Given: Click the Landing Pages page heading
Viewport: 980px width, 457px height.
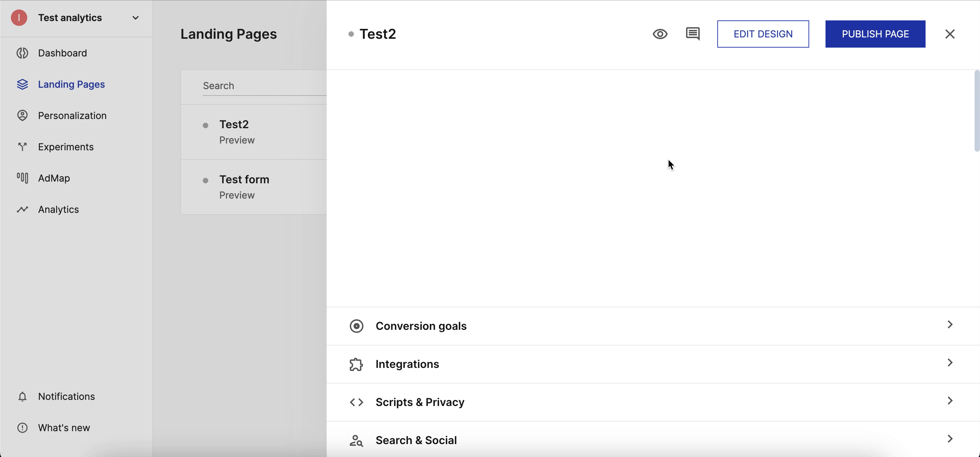Looking at the screenshot, I should [x=229, y=34].
